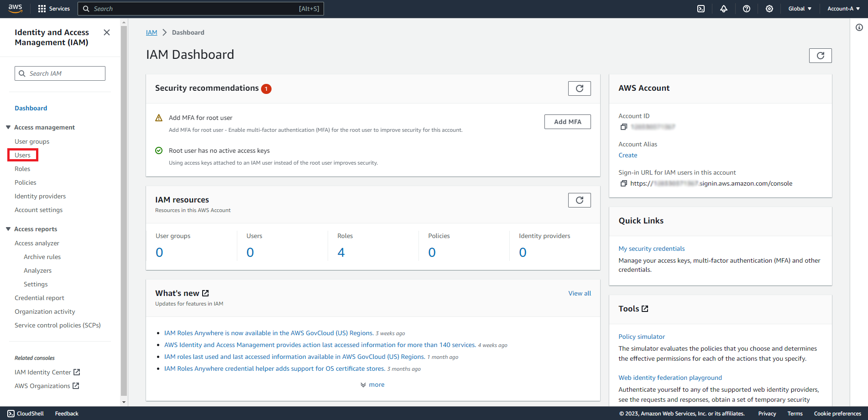Image resolution: width=868 pixels, height=420 pixels.
Task: Open Access analyzer in sidebar
Action: point(37,243)
